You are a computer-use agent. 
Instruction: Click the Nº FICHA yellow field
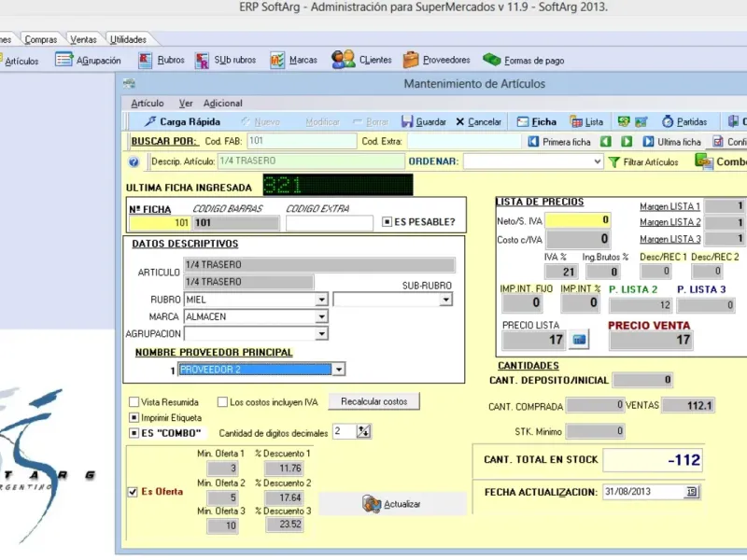click(160, 223)
